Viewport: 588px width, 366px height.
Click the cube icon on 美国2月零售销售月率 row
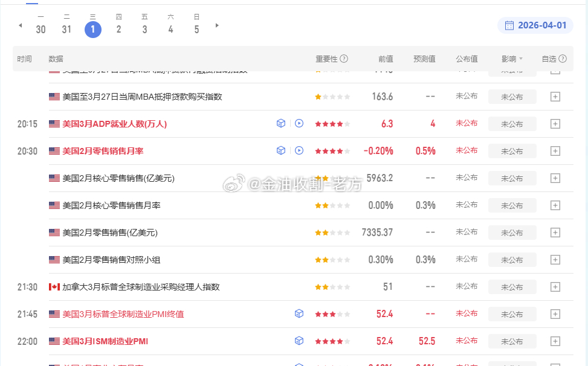coord(280,150)
